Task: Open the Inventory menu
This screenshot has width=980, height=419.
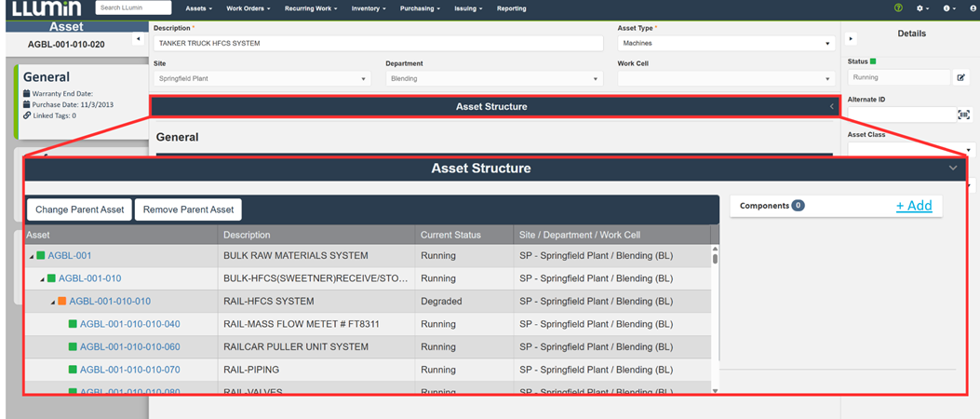Action: [369, 8]
